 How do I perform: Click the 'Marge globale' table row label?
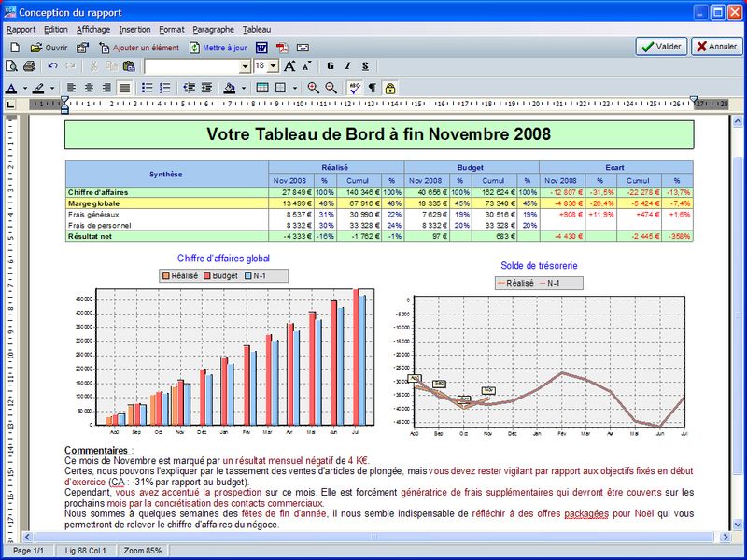pos(94,203)
